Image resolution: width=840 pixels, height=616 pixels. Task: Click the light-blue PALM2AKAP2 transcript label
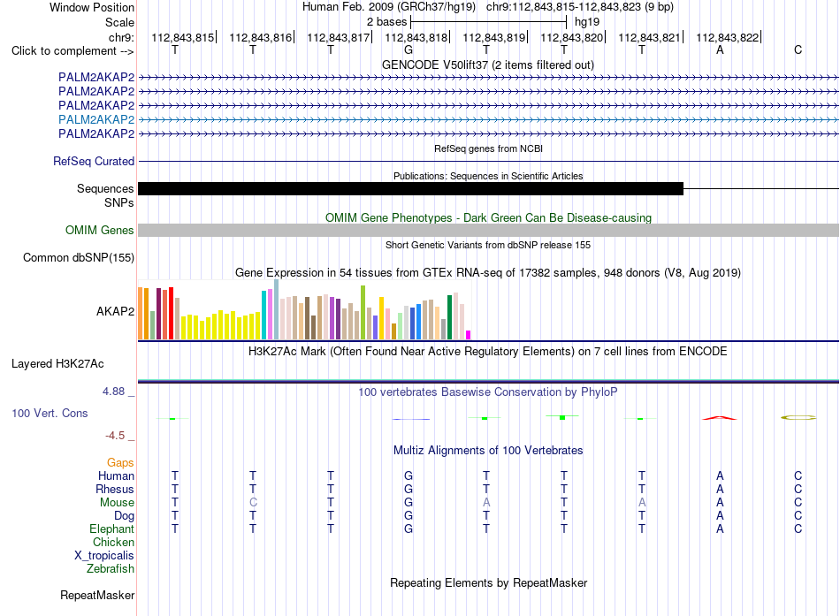[96, 119]
